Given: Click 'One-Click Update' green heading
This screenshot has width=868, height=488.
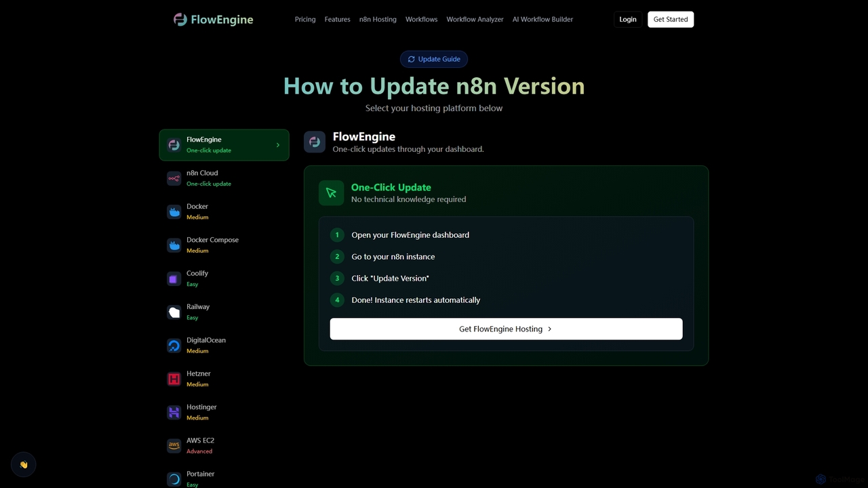Looking at the screenshot, I should (x=391, y=188).
